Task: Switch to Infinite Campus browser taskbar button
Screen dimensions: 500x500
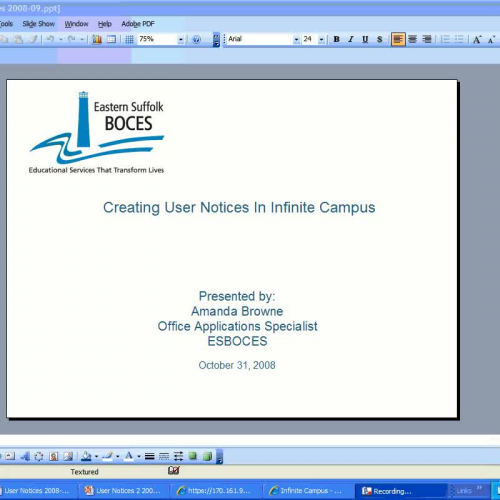Action: (309, 491)
